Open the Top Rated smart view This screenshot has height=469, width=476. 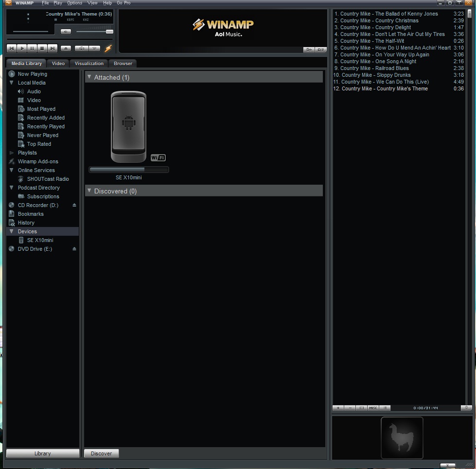39,144
